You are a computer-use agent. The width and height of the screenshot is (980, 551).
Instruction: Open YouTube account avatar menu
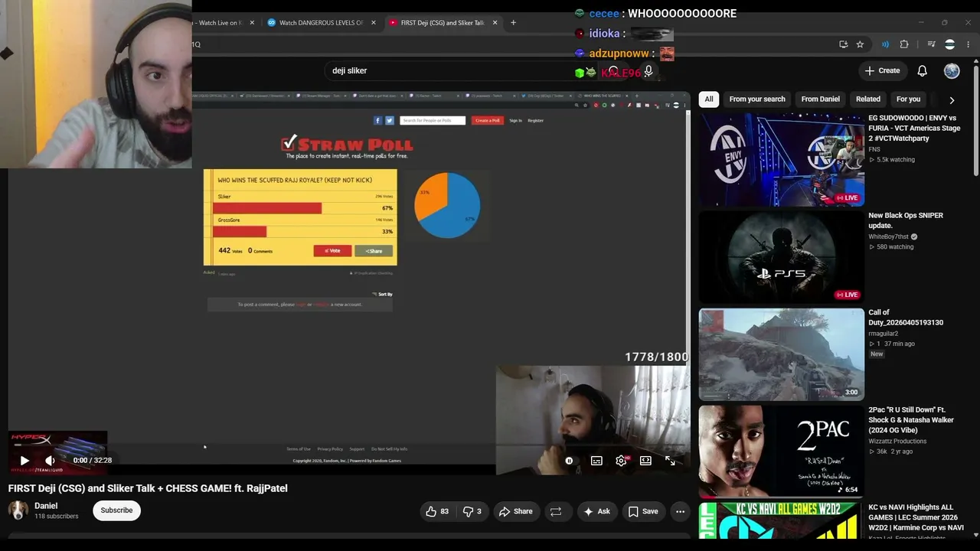[952, 70]
